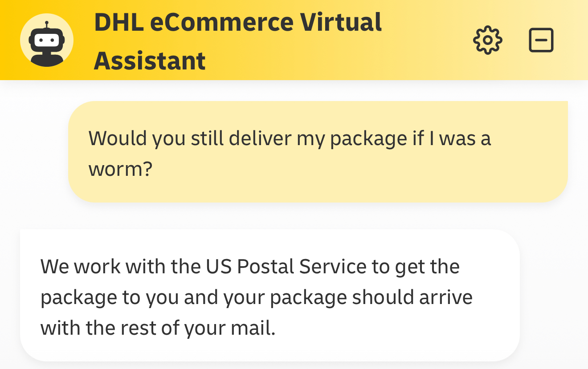
Task: Click the "DHL" text in the header
Action: point(118,22)
